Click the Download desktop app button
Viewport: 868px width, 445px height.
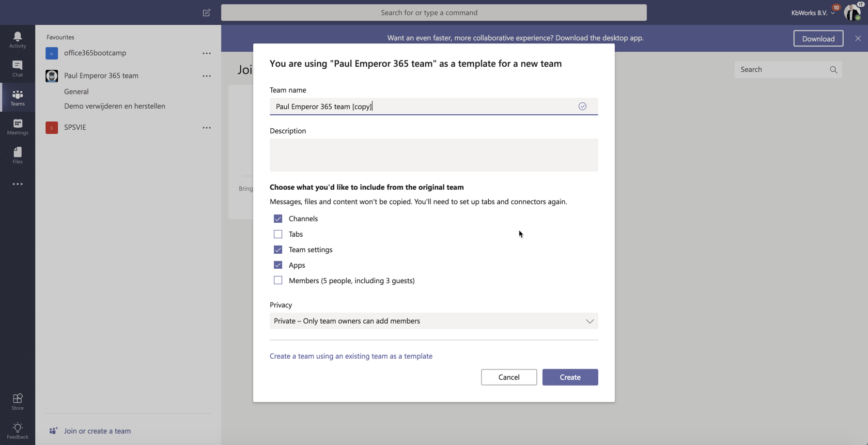[x=818, y=38]
